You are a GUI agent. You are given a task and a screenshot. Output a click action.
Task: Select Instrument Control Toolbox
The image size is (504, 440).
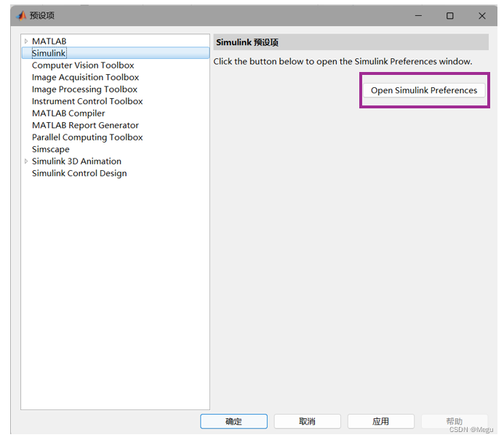(87, 101)
